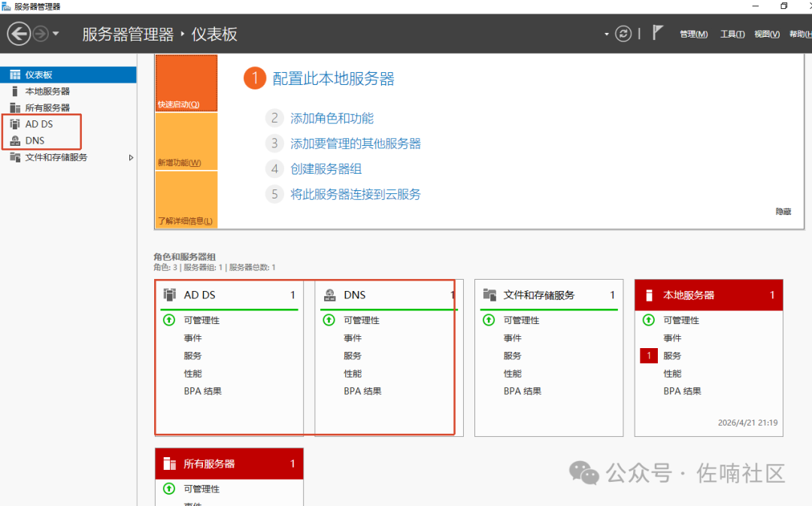Click the 本地服务器 sidebar icon
This screenshot has width=812, height=506.
(x=15, y=91)
